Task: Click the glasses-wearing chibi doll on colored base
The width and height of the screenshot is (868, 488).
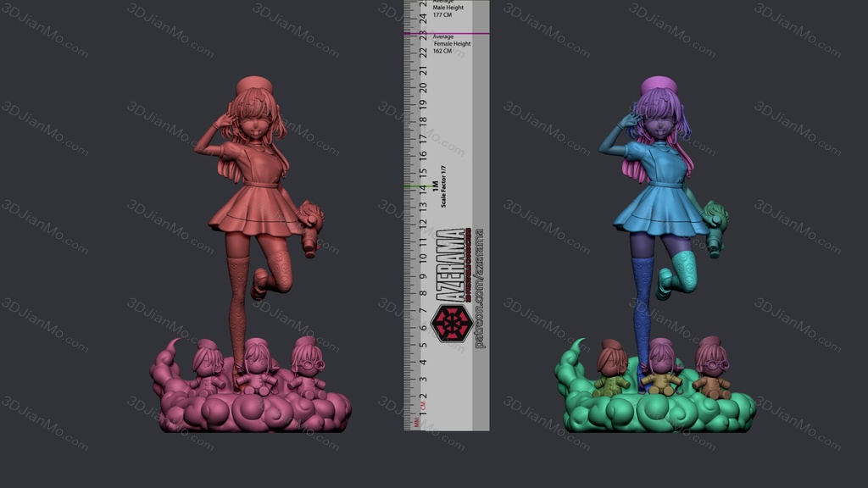Action: pos(712,366)
